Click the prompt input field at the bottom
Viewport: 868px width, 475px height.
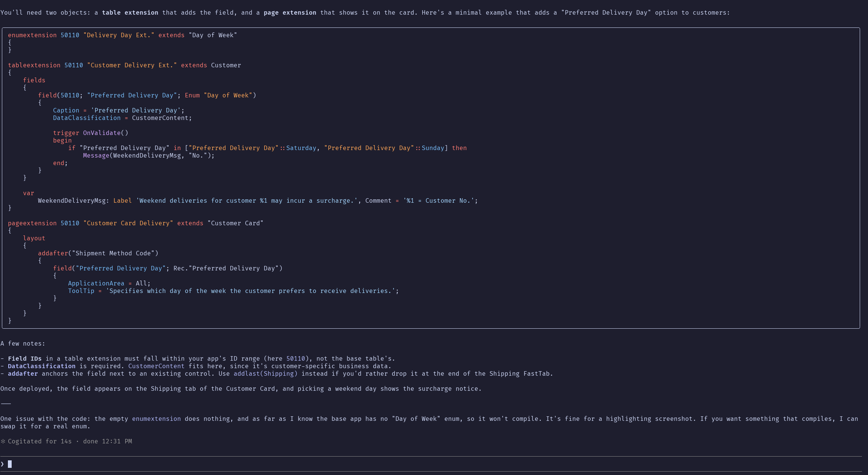click(431, 464)
